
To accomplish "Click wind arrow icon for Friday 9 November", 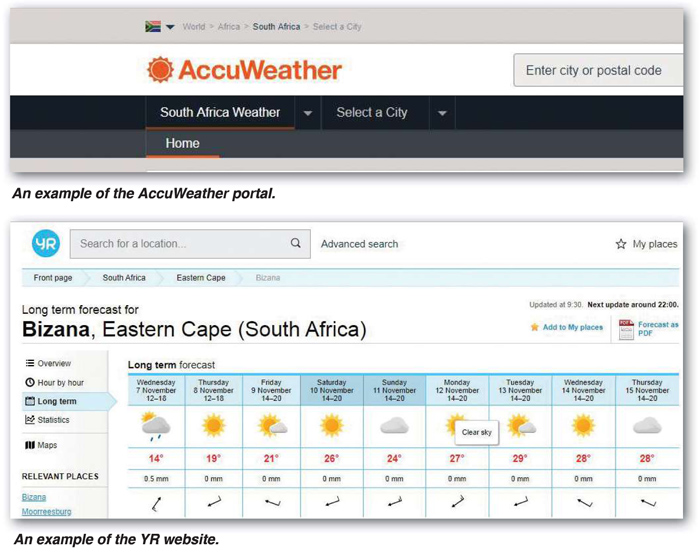I will tap(272, 503).
